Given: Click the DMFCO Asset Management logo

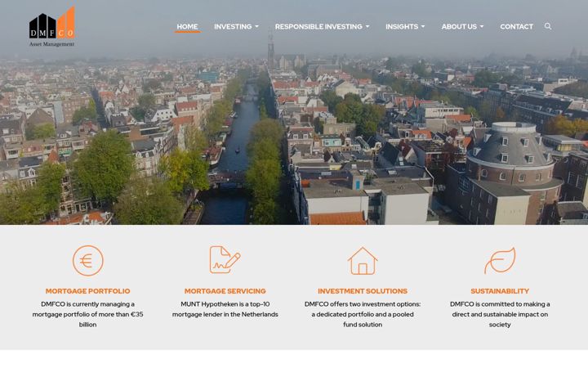Looking at the screenshot, I should coord(51,26).
